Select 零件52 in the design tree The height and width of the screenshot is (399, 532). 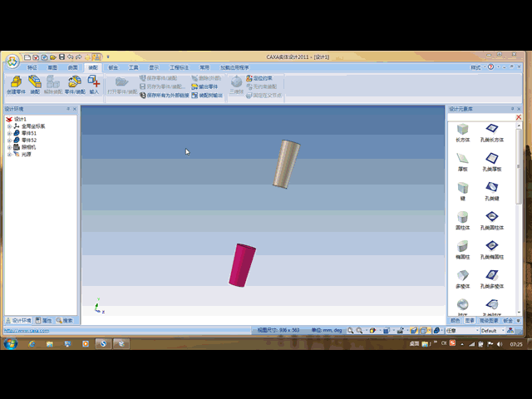click(x=29, y=140)
